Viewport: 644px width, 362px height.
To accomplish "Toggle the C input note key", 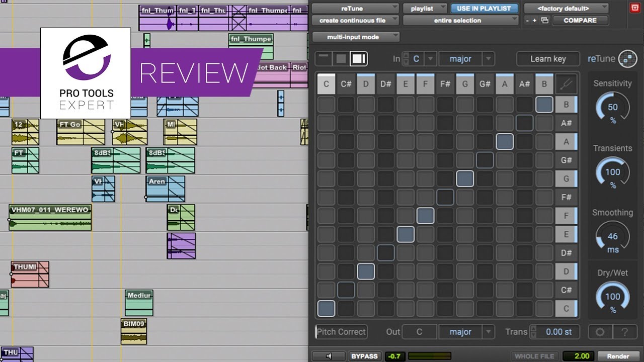I will pyautogui.click(x=326, y=84).
